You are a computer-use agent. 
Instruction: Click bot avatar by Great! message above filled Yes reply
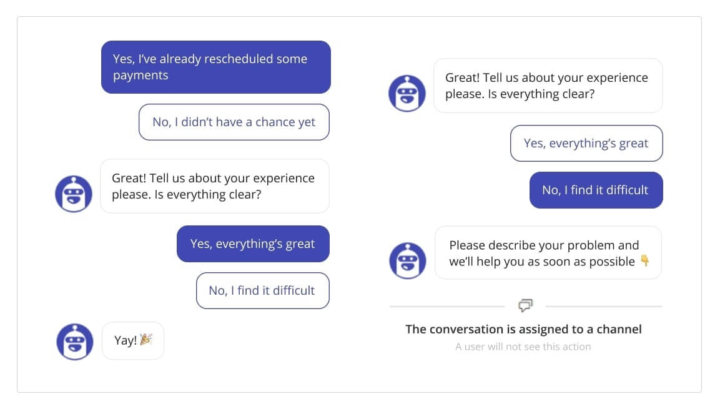point(74,193)
